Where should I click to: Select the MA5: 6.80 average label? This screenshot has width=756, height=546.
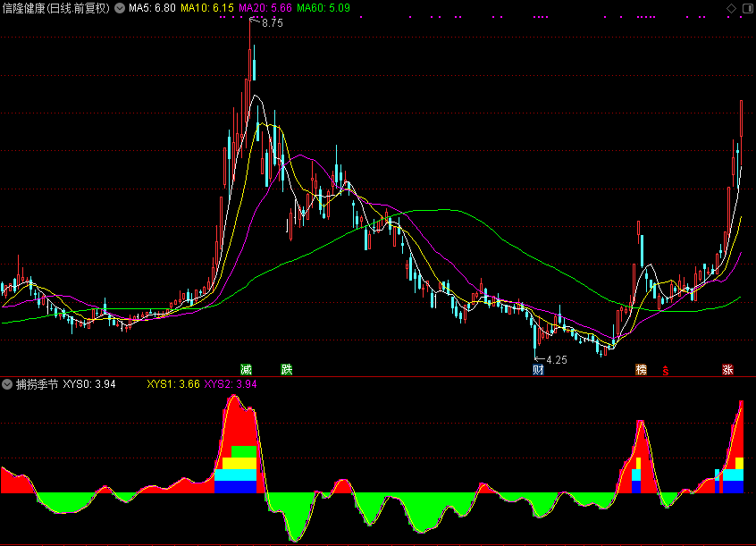tap(152, 8)
